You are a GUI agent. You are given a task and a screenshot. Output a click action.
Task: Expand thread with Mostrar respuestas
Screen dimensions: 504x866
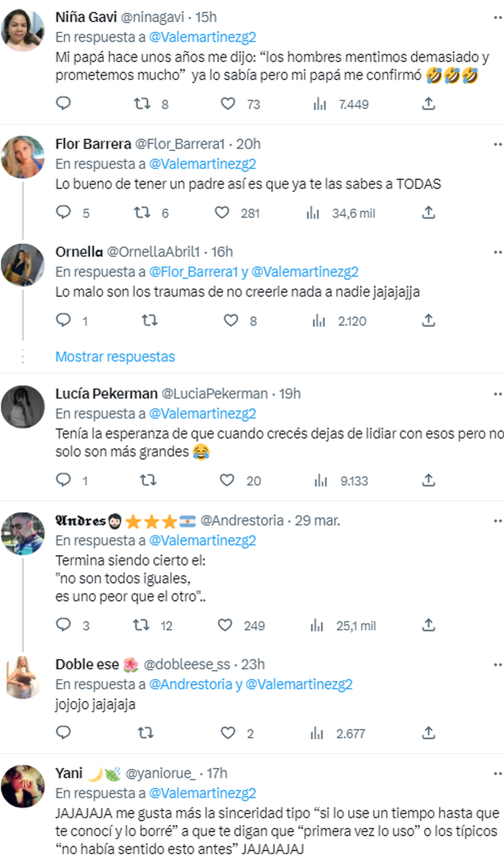click(x=115, y=356)
